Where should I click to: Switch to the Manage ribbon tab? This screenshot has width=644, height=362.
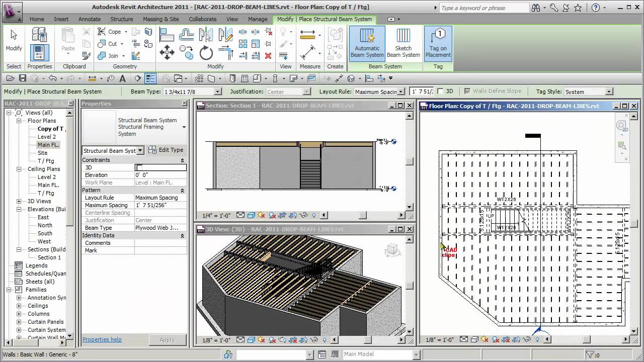pos(258,19)
